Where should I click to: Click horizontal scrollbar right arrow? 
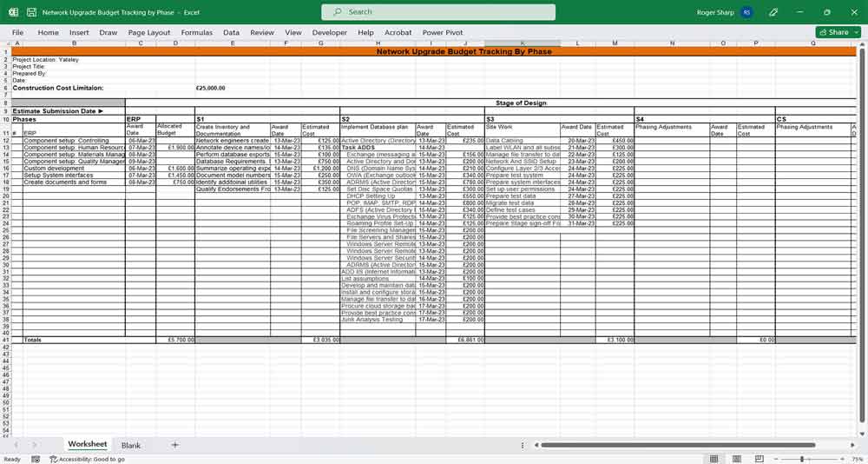pyautogui.click(x=852, y=445)
